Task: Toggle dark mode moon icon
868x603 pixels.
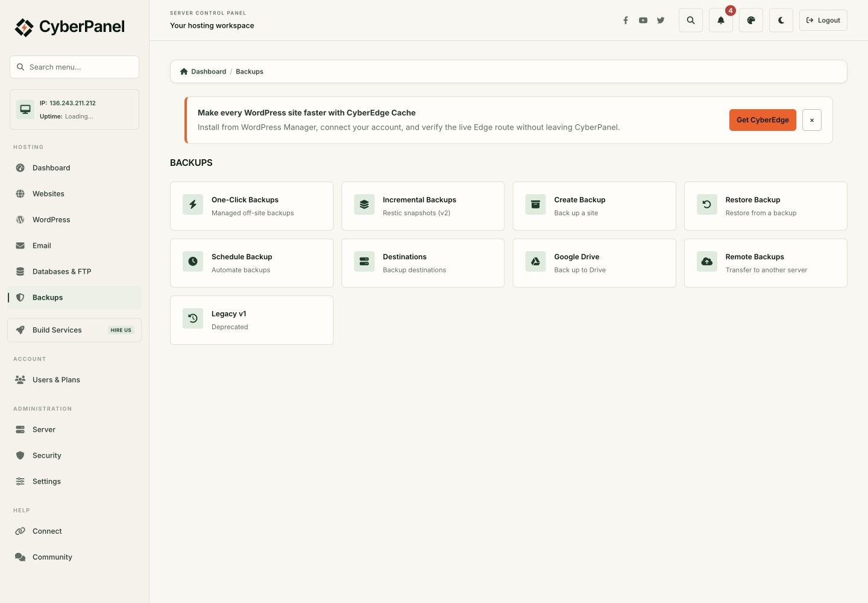Action: (x=781, y=21)
